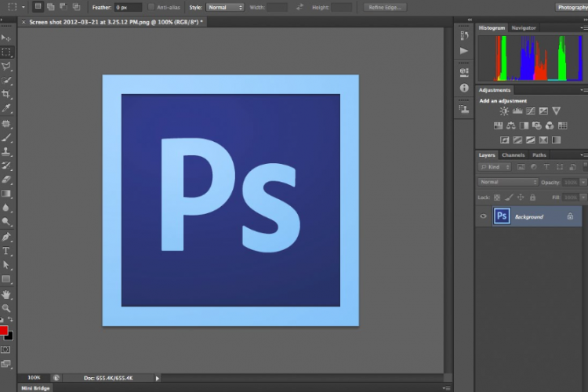Select the Gradient tool
This screenshot has width=588, height=392.
click(x=6, y=194)
